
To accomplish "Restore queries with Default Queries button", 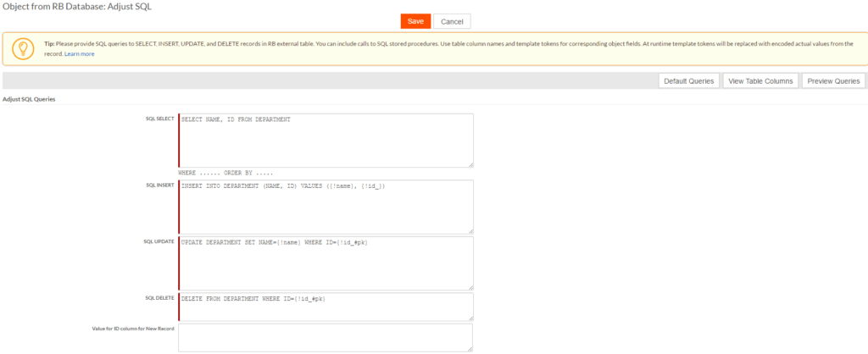I will coord(688,81).
